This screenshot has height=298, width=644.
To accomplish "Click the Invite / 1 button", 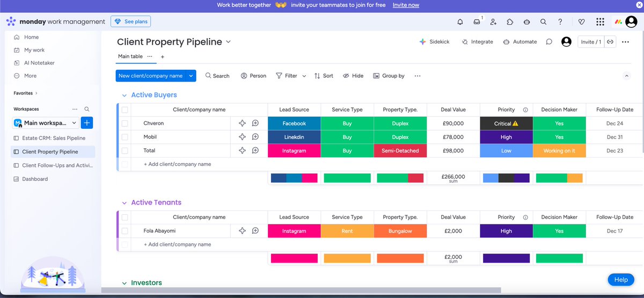I will click(591, 42).
